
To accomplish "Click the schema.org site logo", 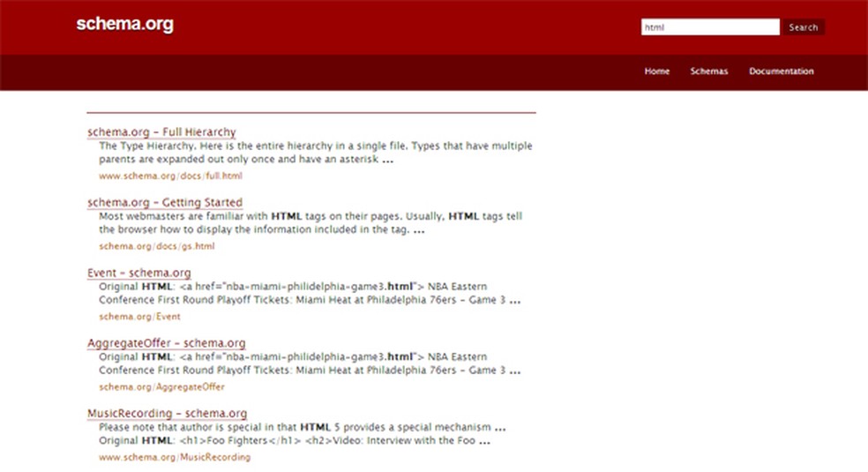I will point(125,25).
